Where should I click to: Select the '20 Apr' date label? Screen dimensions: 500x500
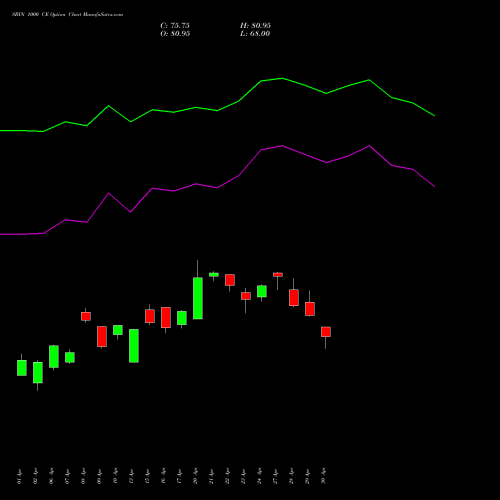point(195,476)
